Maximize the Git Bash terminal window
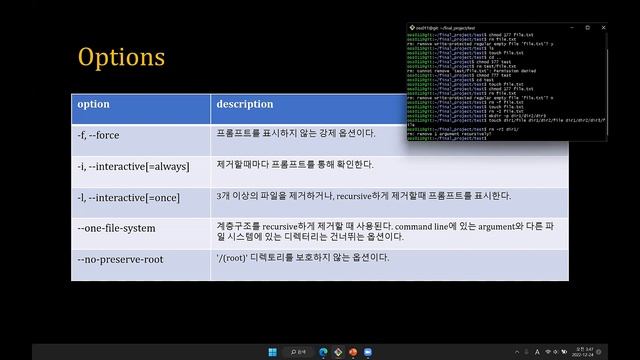 (588, 28)
